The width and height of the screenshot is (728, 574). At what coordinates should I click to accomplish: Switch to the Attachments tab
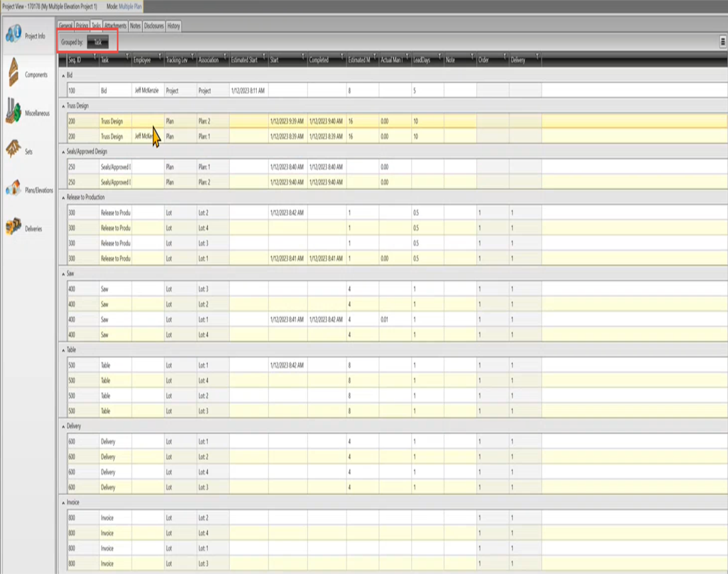point(115,26)
